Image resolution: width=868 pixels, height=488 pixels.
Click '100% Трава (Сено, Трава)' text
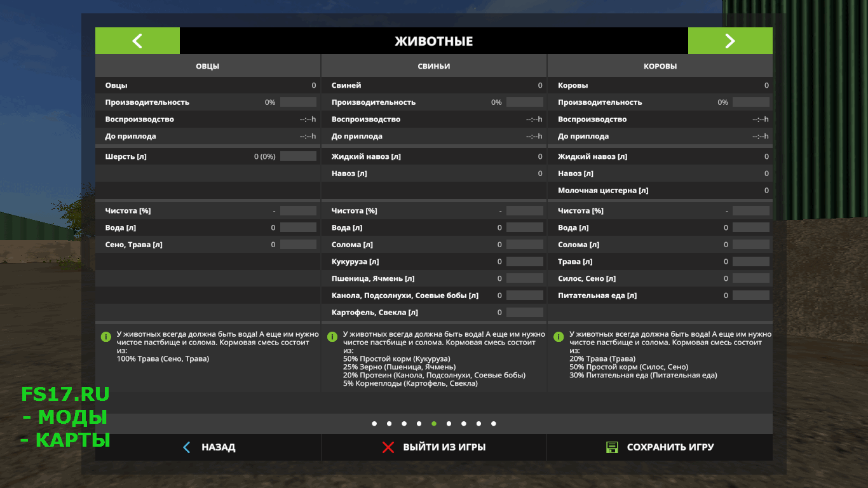click(163, 359)
